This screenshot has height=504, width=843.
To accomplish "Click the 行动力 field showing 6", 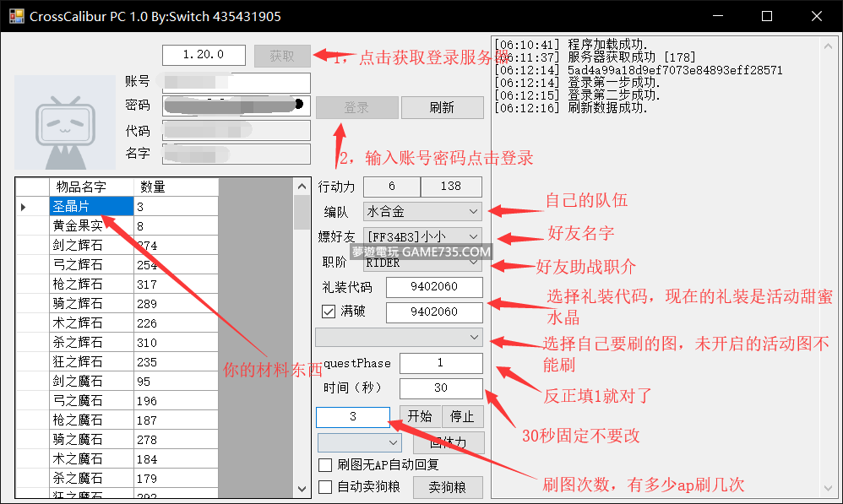I will point(392,187).
